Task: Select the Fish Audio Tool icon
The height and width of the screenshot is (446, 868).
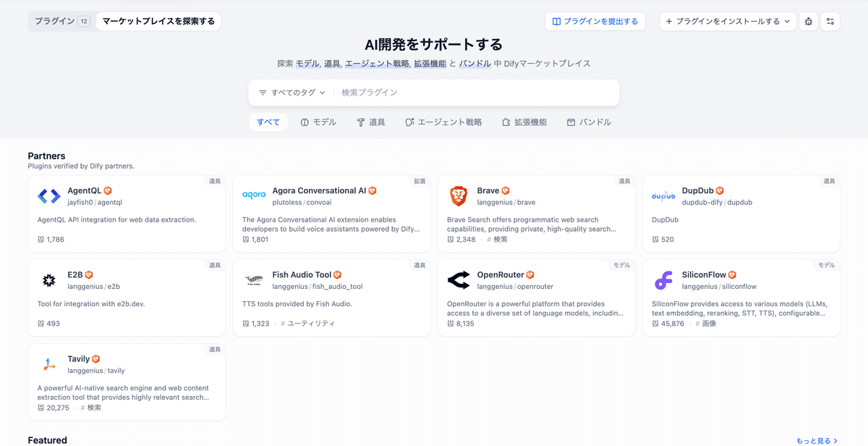Action: [252, 279]
